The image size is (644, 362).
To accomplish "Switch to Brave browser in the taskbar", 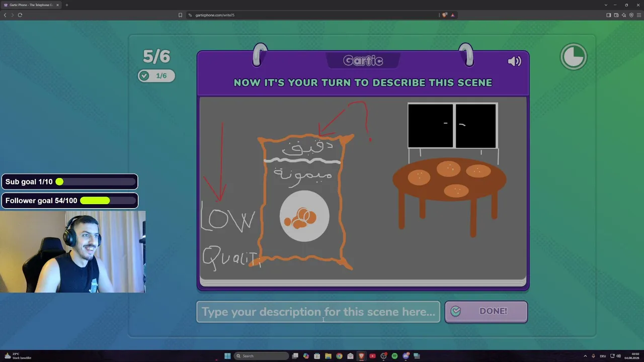I will coord(361,356).
